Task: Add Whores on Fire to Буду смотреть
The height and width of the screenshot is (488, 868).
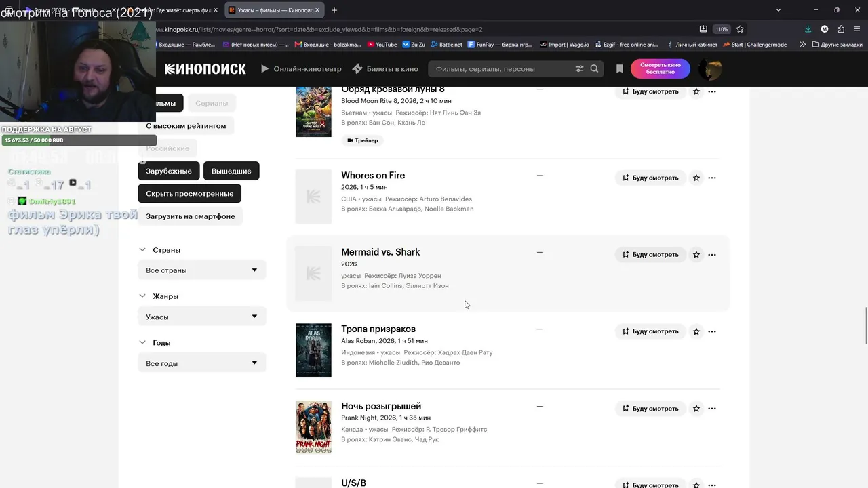Action: pos(650,178)
